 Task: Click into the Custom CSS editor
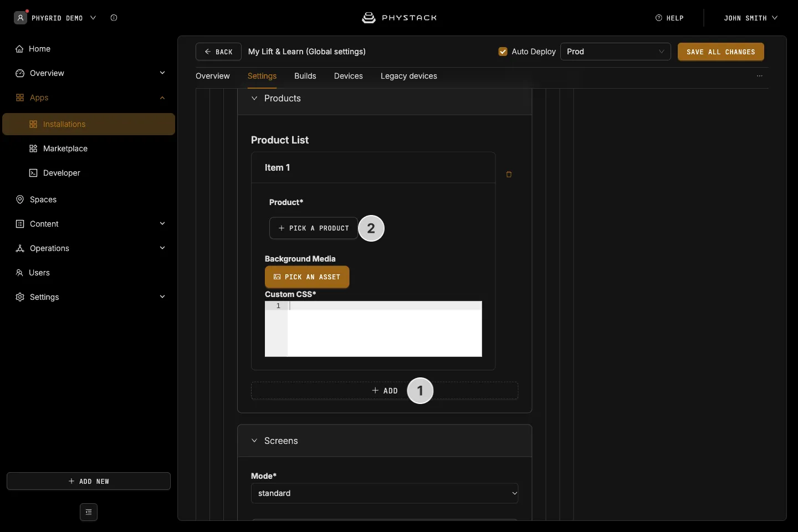click(374, 329)
